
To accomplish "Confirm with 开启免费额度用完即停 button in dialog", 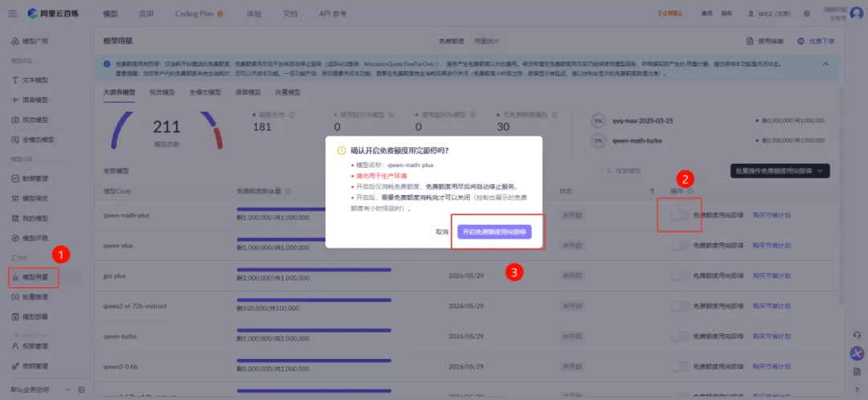I will tap(495, 232).
